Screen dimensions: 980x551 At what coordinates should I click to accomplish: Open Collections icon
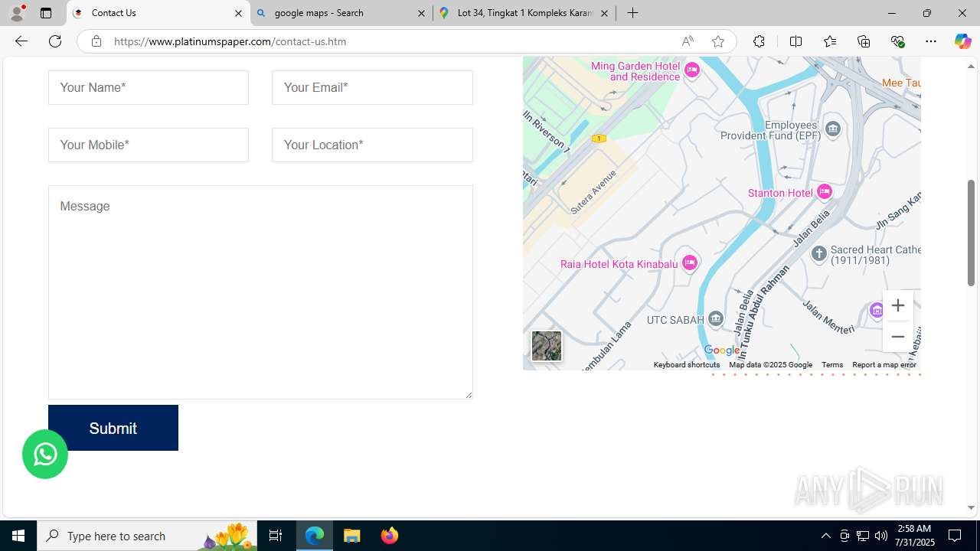(864, 41)
